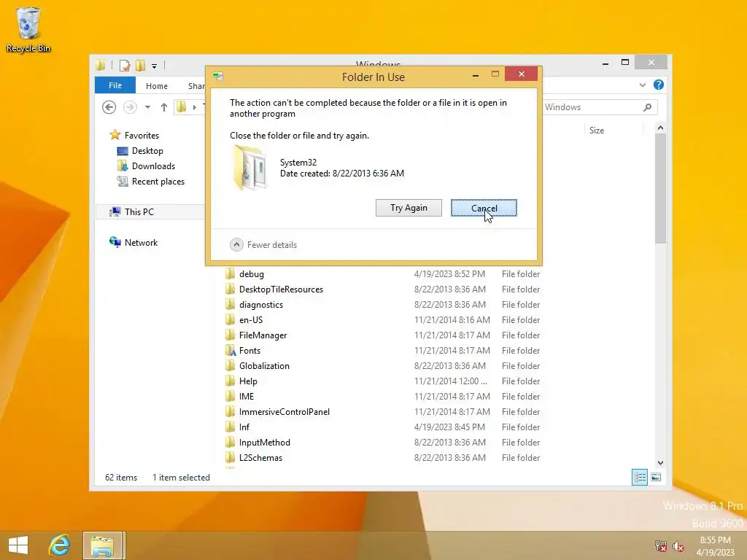Click the Explorer Back arrow
This screenshot has height=560, width=747.
[109, 107]
